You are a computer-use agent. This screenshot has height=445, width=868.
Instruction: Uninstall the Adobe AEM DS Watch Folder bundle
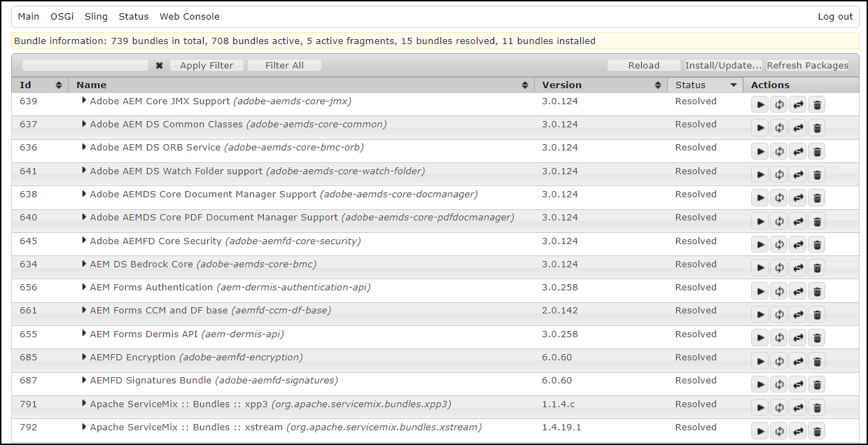pos(816,174)
